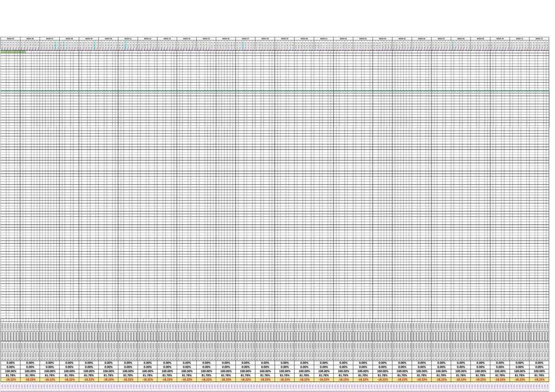
Task: Select the WEEK 63 header cell
Action: [363, 38]
